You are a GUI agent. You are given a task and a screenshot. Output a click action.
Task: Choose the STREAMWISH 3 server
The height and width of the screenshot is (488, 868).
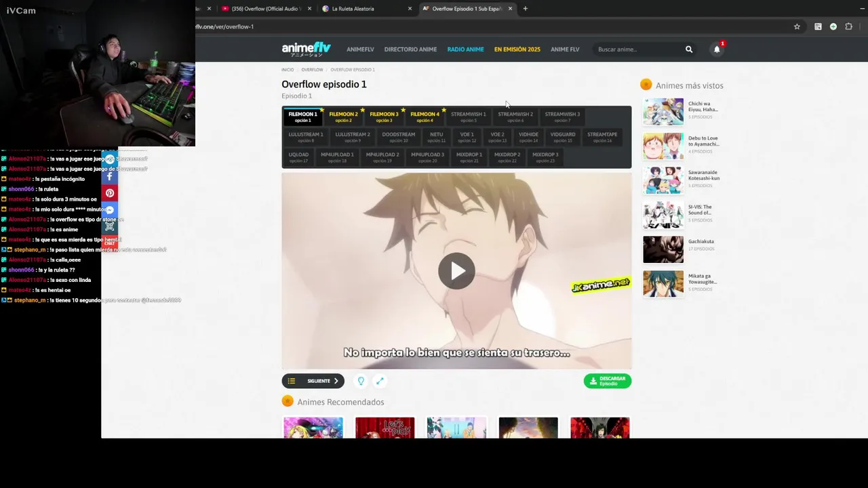[x=562, y=117]
